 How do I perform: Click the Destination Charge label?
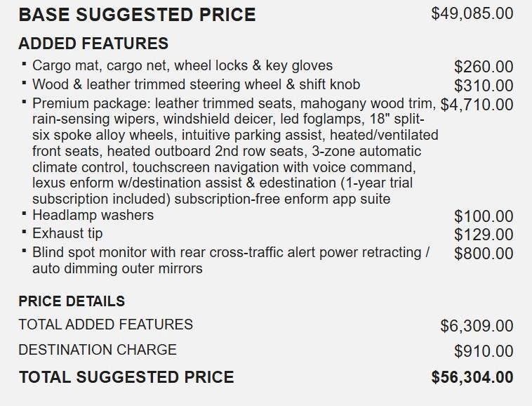[x=98, y=350]
